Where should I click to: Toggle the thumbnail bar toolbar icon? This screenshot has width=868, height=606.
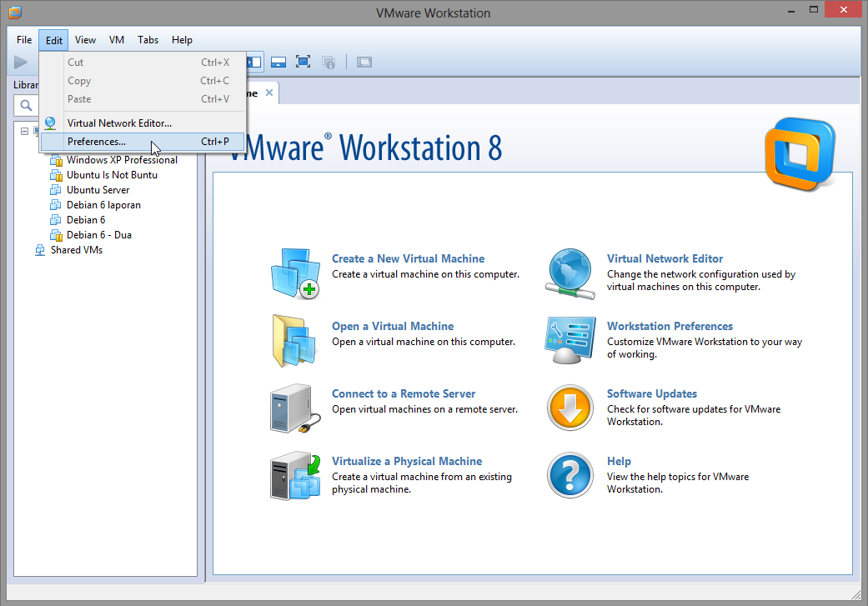point(278,62)
